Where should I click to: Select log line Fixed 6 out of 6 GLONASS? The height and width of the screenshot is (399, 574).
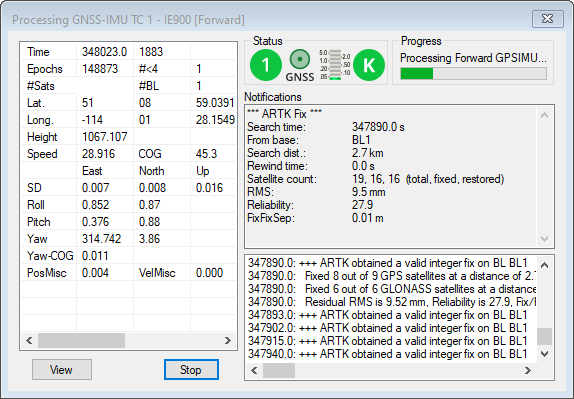(x=392, y=289)
